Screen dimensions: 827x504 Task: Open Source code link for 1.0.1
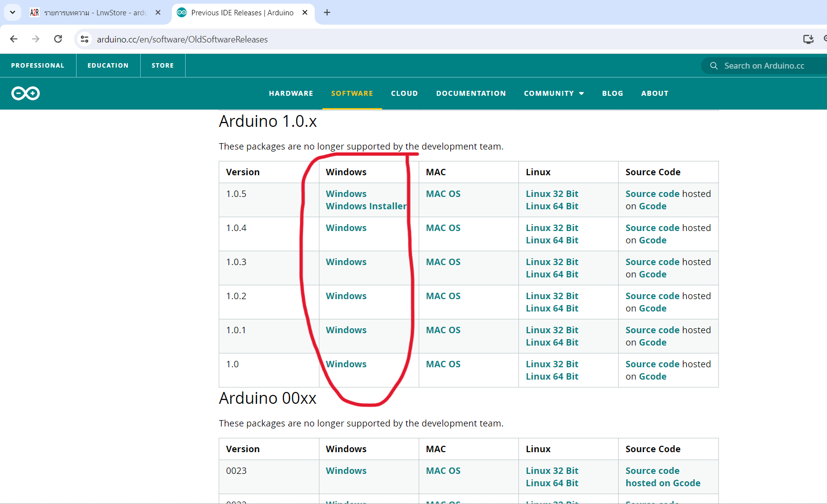652,330
